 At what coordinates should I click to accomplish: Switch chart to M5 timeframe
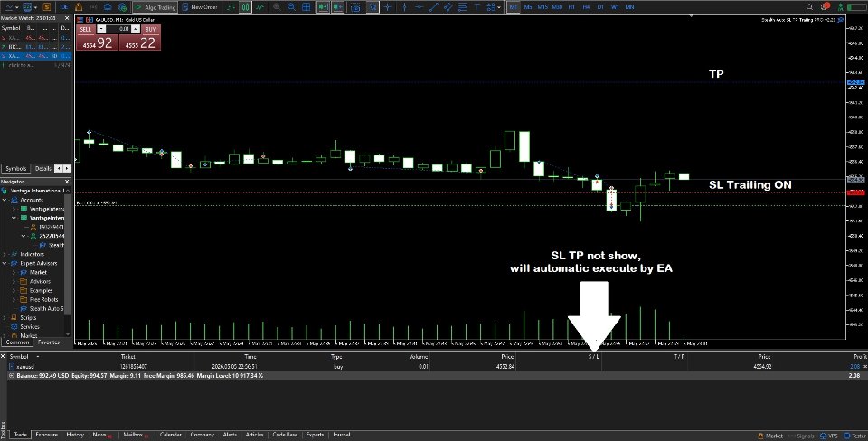528,7
